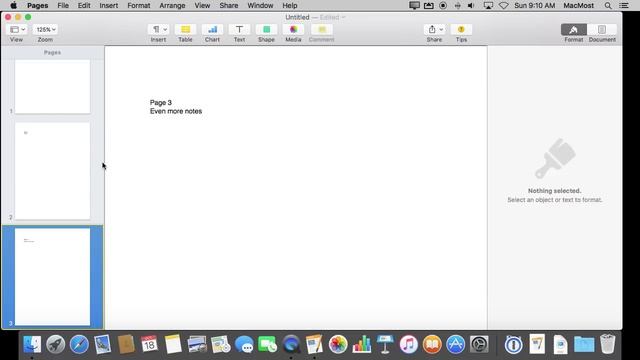640x360 pixels.
Task: Open the View sidebar options button
Action: coord(17,29)
